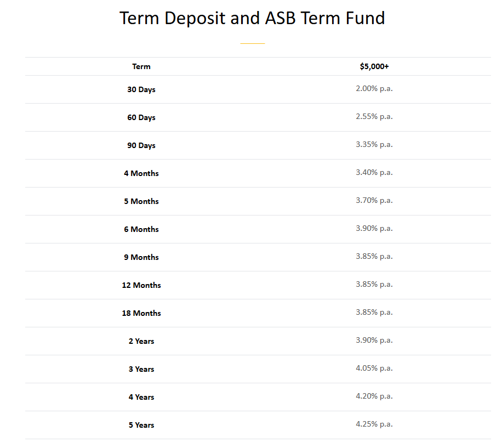
Task: Click the 3 Years term label
Action: 141,369
